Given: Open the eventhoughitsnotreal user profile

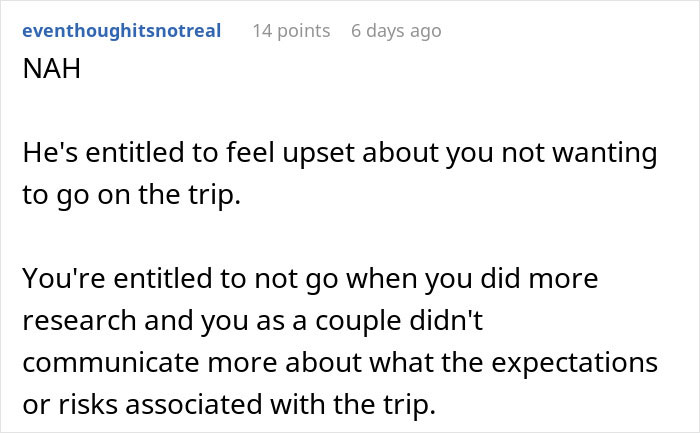Looking at the screenshot, I should tap(123, 31).
